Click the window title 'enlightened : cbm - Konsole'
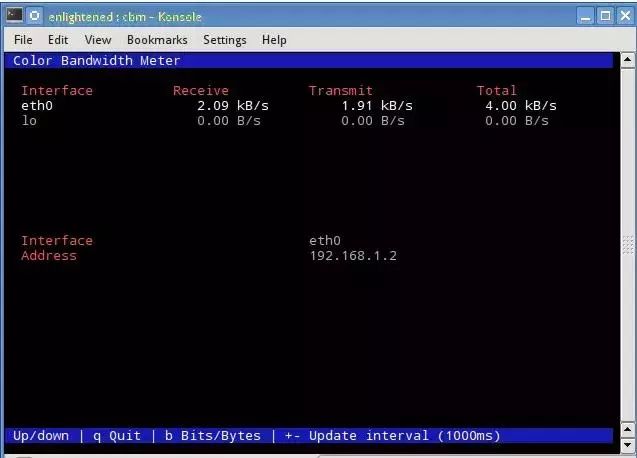This screenshot has height=458, width=637. 125,17
